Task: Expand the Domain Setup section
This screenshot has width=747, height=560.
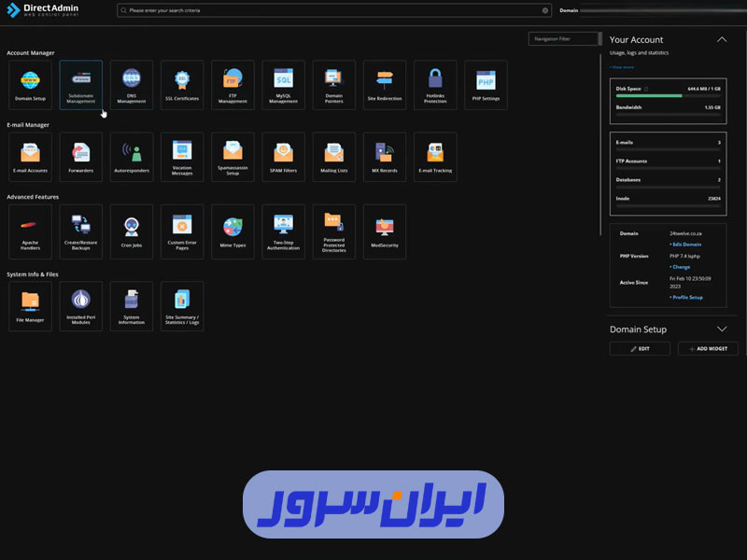Action: pos(722,329)
